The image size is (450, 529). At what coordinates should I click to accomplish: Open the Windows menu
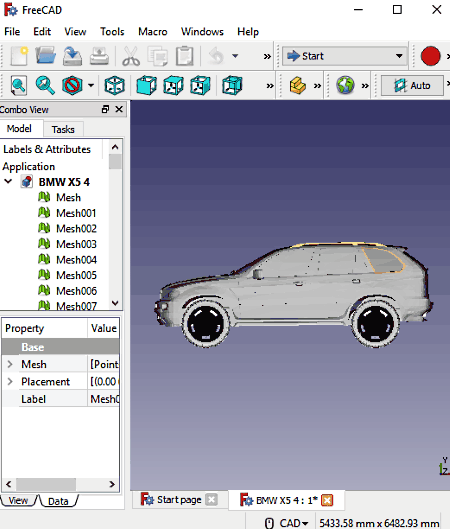click(202, 32)
